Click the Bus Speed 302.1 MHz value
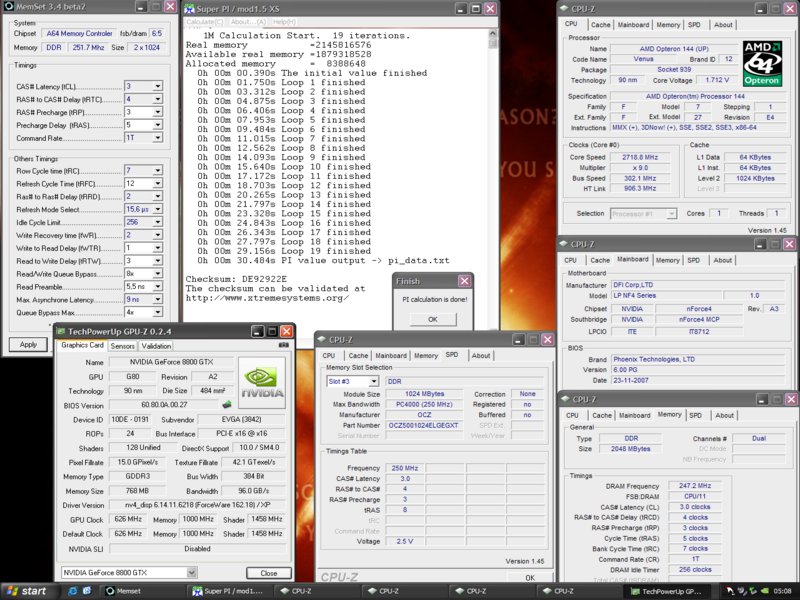Screen dimensions: 800x600 click(640, 178)
